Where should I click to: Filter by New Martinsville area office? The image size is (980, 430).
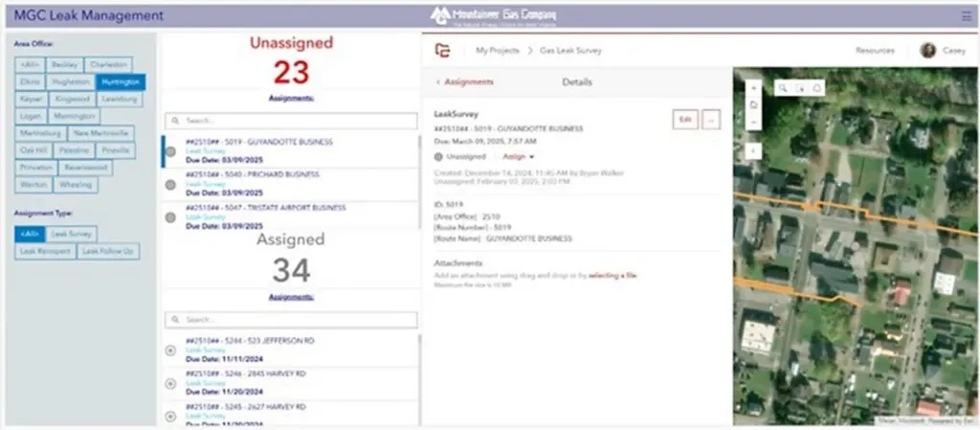pos(100,133)
